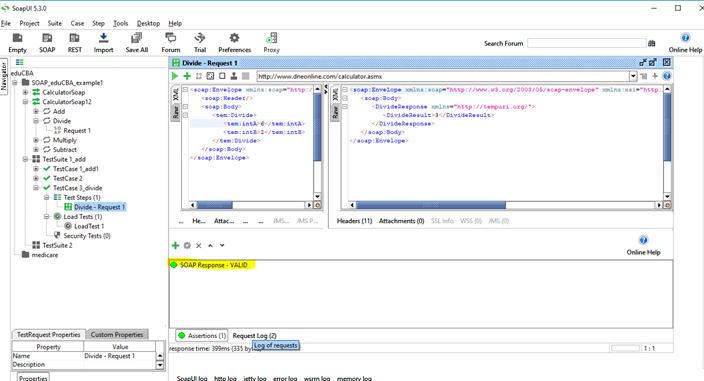704x381 pixels.
Task: Click the Properties button at bottom left
Action: [x=33, y=378]
